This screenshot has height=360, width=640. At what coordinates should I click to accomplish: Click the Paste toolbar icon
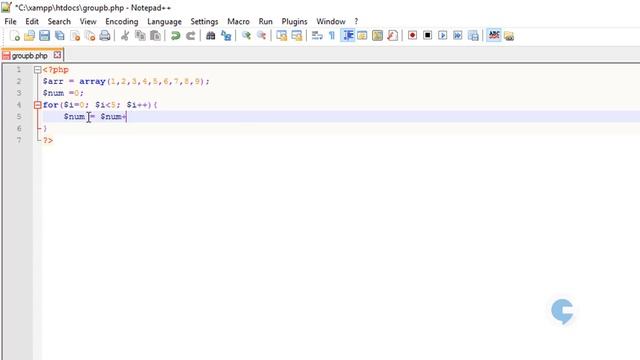155,36
